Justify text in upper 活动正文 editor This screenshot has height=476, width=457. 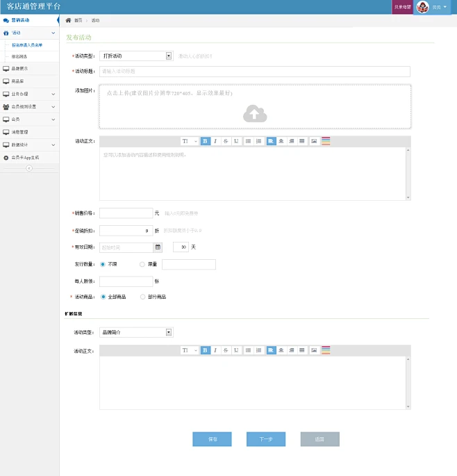[302, 141]
